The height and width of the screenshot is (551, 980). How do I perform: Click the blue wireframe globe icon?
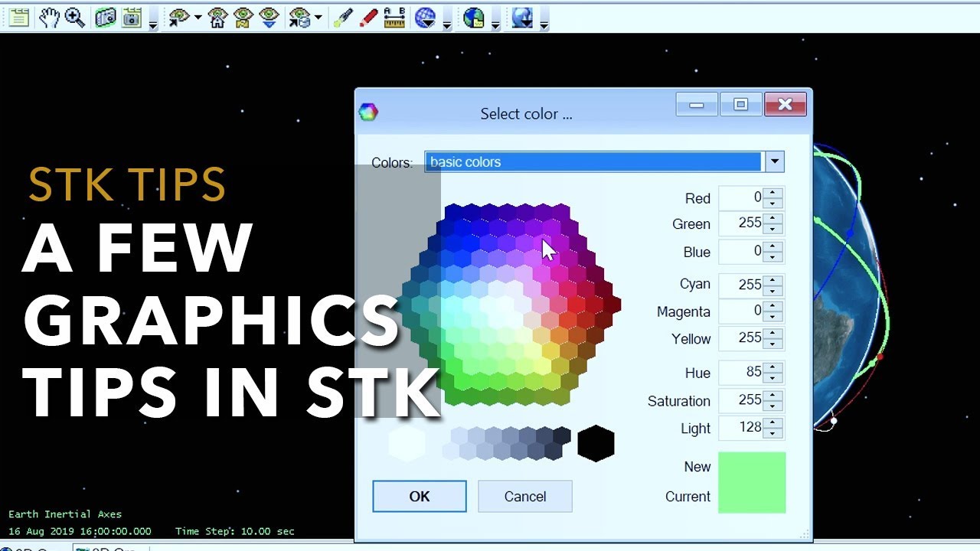pyautogui.click(x=425, y=17)
